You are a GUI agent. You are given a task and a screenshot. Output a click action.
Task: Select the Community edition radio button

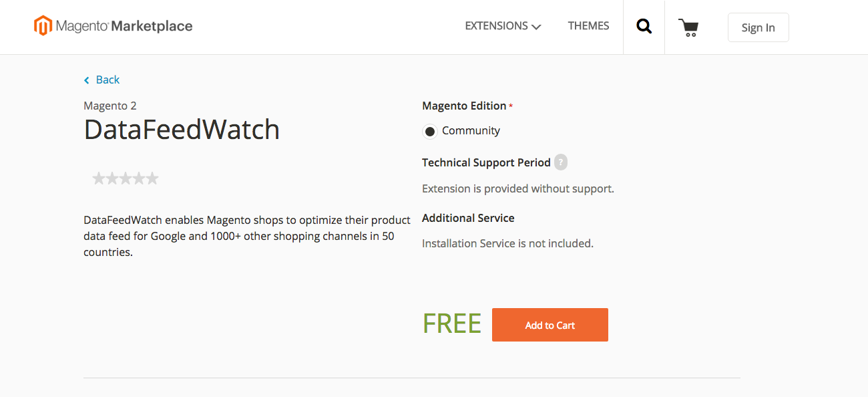[x=430, y=131]
